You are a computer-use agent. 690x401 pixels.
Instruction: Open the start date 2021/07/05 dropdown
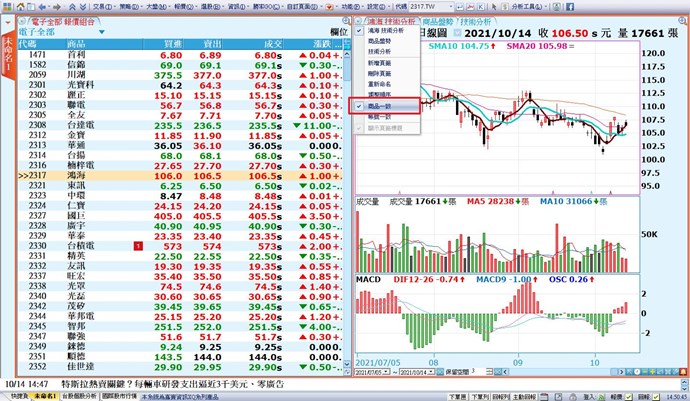pos(386,372)
